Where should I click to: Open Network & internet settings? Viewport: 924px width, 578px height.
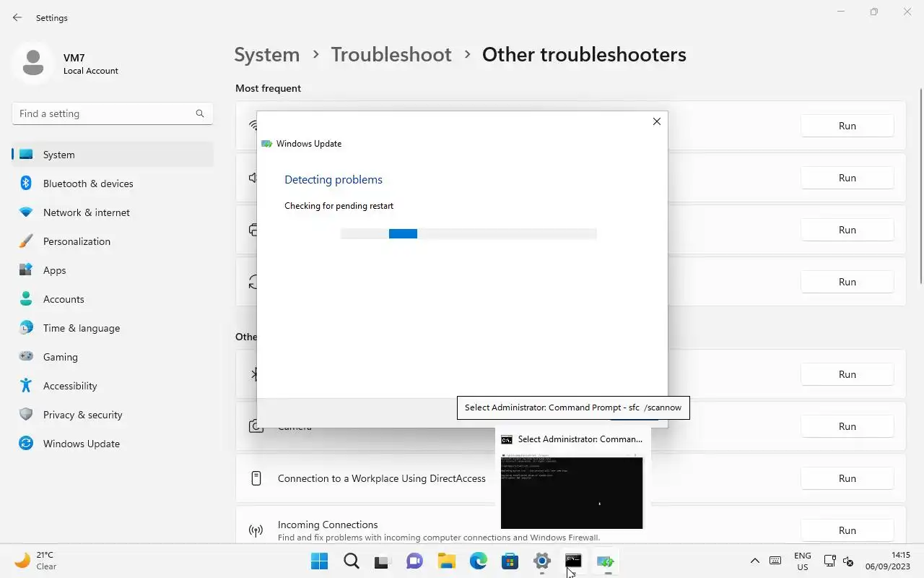coord(113,212)
